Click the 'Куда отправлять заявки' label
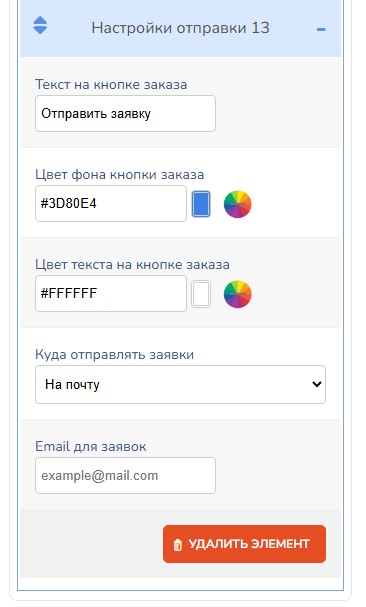 point(115,355)
